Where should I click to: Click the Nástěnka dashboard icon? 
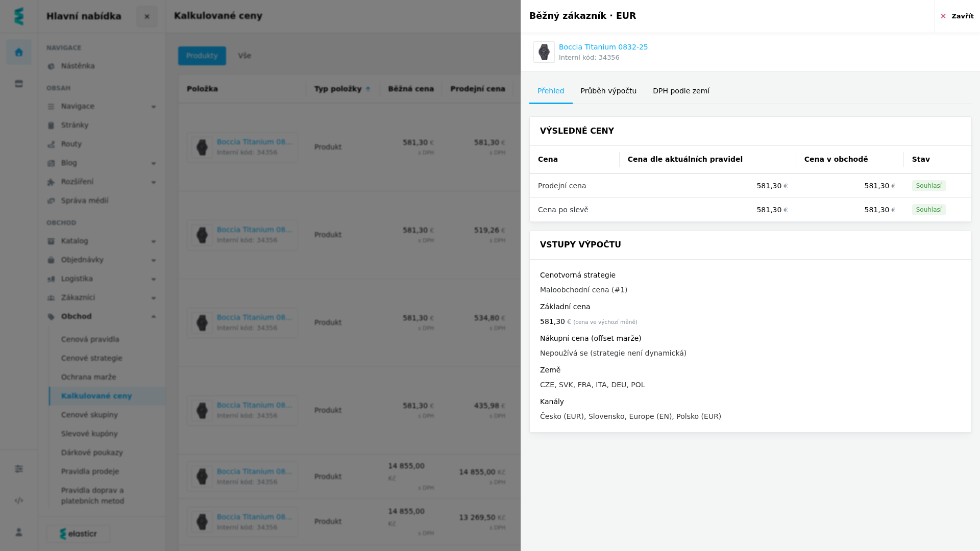51,66
